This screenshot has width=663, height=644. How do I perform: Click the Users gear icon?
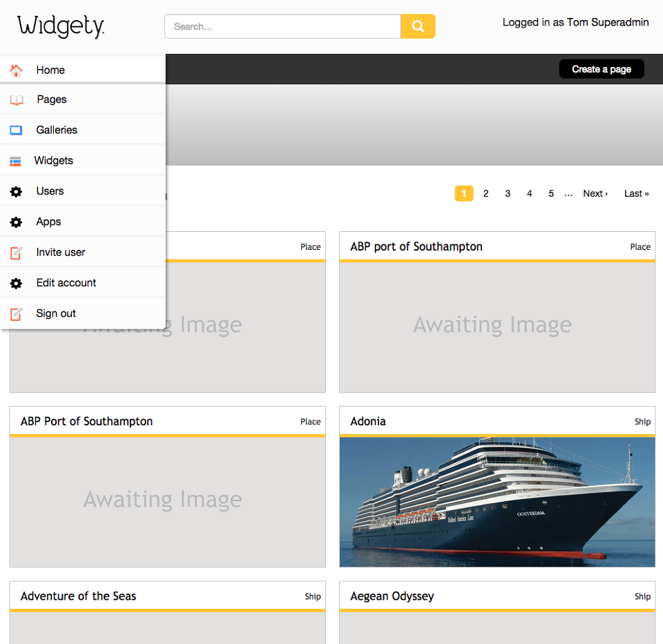tap(16, 191)
